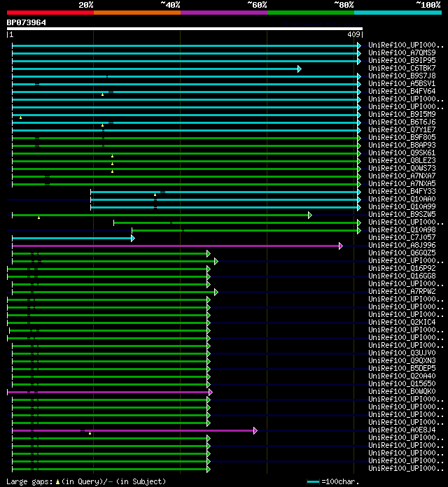
Task: Select hit label UniRef100_Q2KIC4
Action: point(402,322)
